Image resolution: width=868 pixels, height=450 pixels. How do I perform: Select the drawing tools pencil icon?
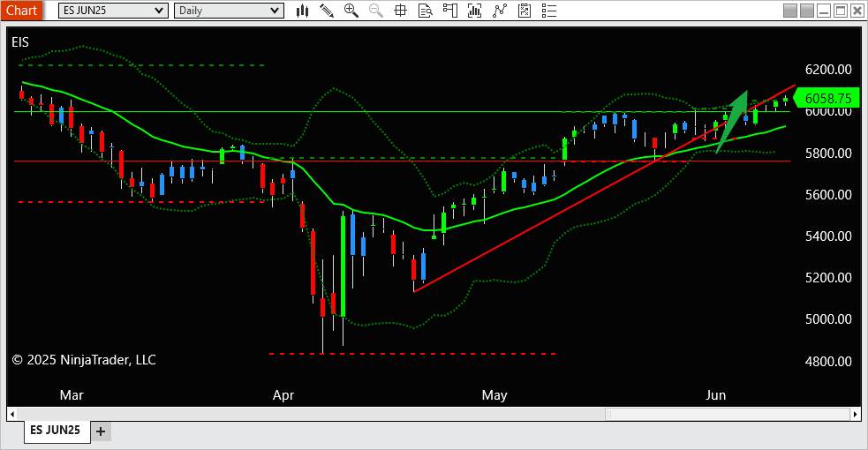point(327,11)
